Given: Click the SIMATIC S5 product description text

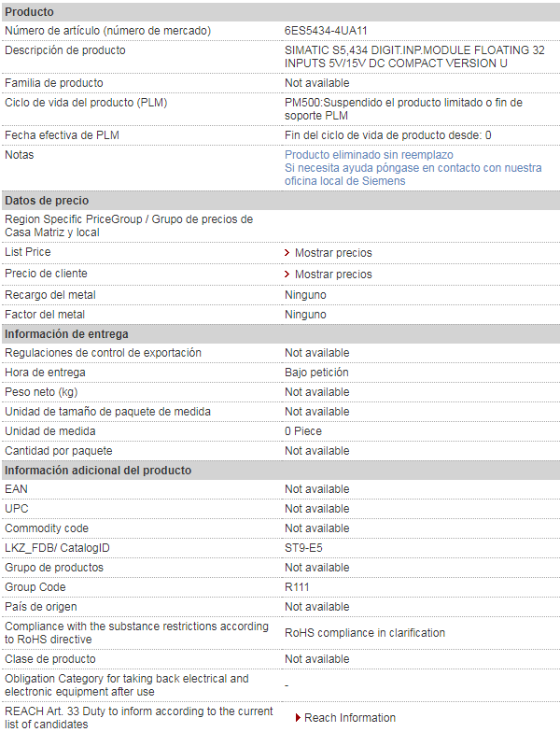Looking at the screenshot, I should (414, 56).
